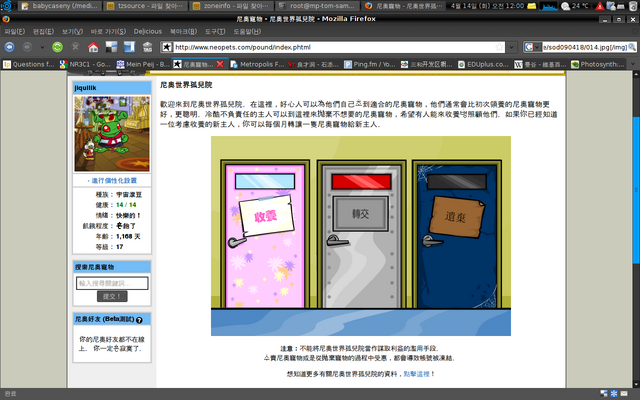640x400 pixels.
Task: Go to the home page via house icon
Action: (93, 47)
